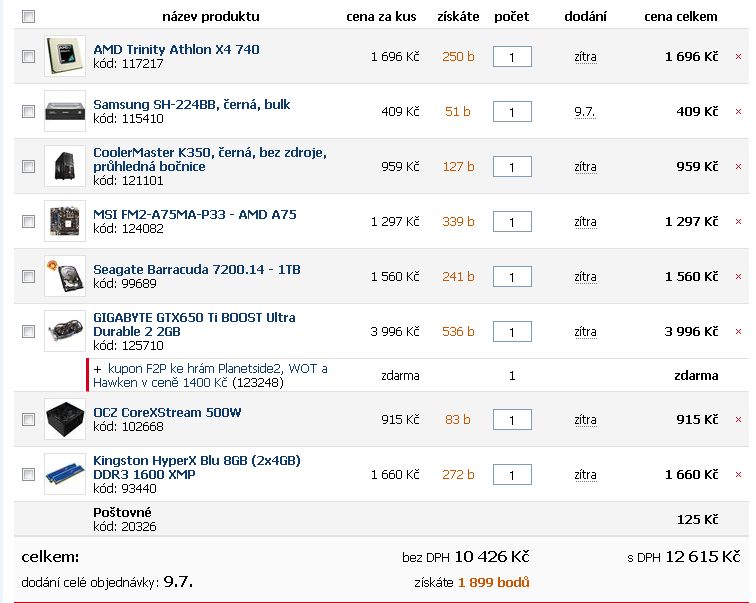Check the GIGABYTE GTX650 Ti row checkbox
Screen dimensions: 756x603
[x=28, y=331]
